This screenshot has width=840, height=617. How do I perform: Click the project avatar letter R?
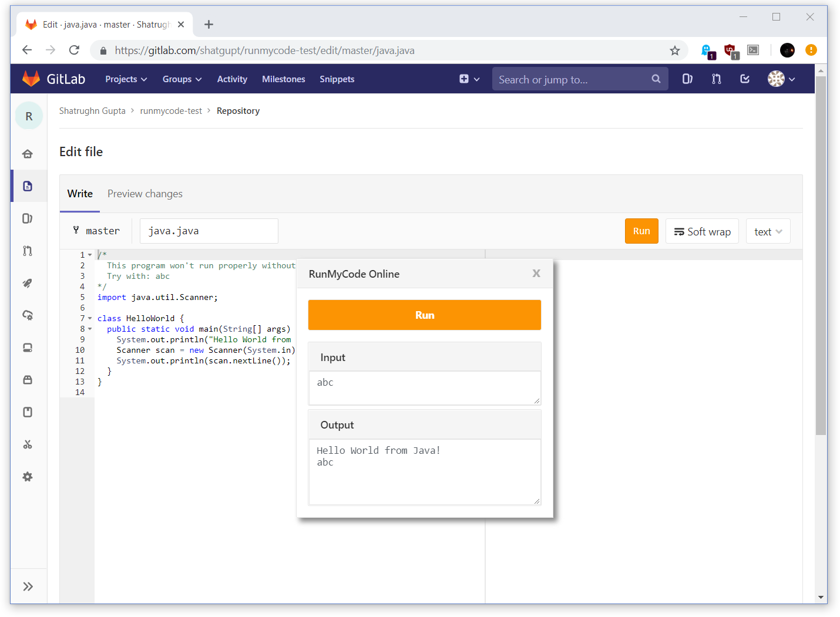(29, 116)
